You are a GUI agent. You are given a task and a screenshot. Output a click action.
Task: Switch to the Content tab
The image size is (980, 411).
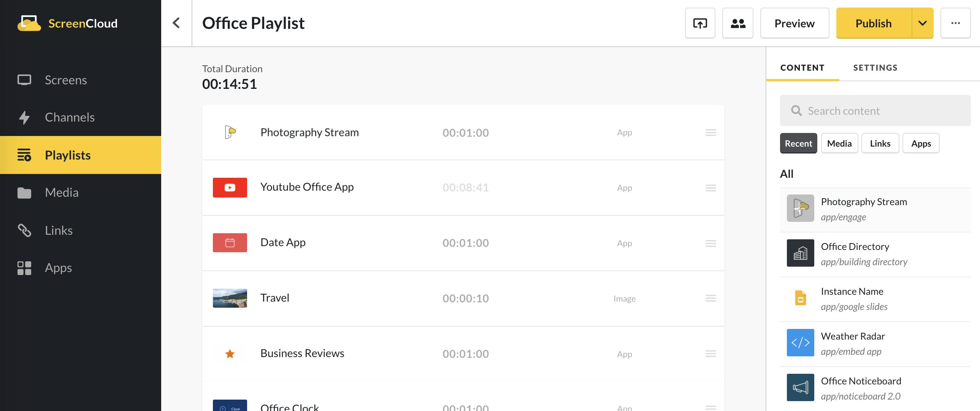click(x=802, y=68)
